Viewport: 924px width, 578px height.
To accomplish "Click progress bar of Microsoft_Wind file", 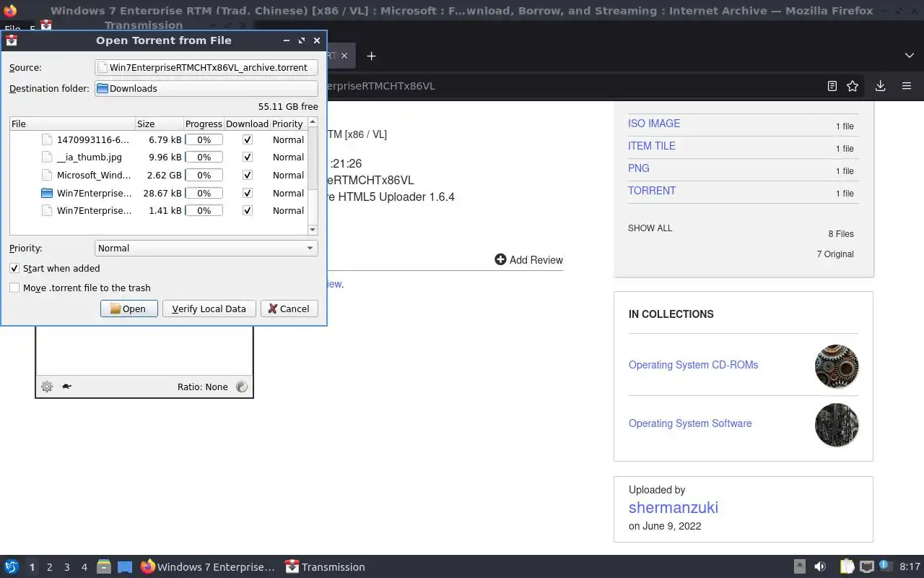I will click(x=204, y=175).
